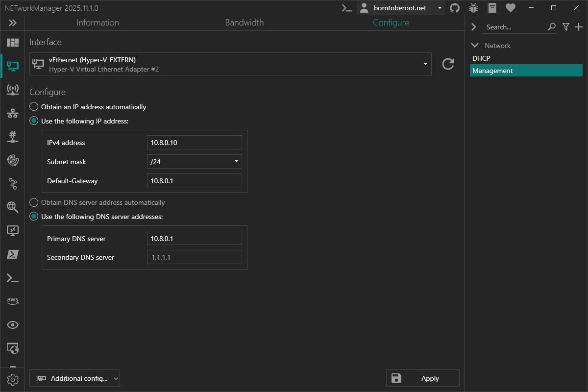
Task: Collapse the Network profile group
Action: point(474,45)
